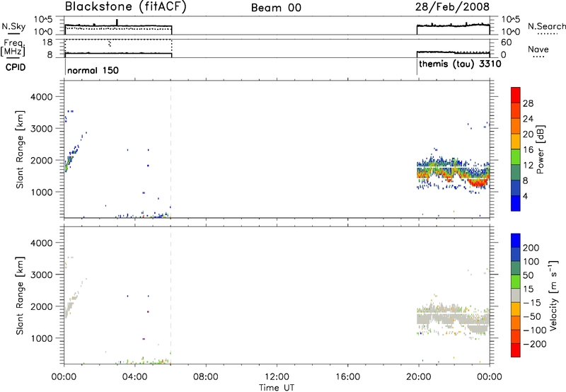Click the '28' tick on power colorbar
The width and height of the screenshot is (566, 392).
[528, 103]
